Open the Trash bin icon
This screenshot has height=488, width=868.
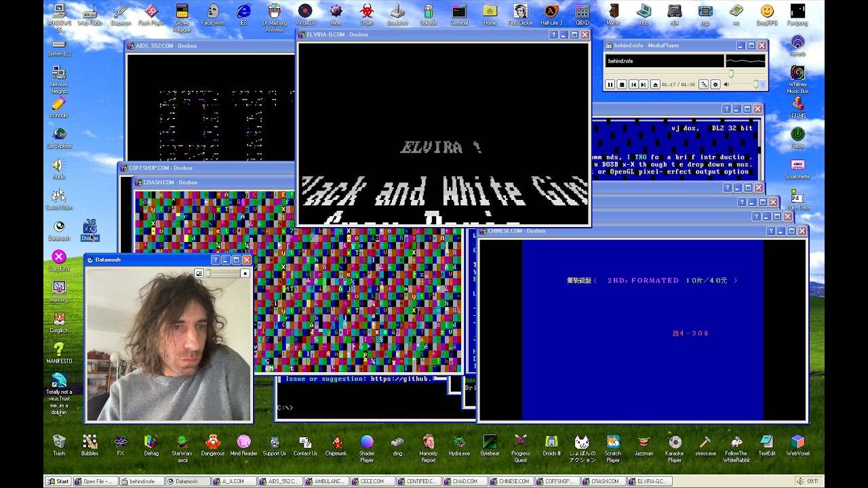click(59, 445)
